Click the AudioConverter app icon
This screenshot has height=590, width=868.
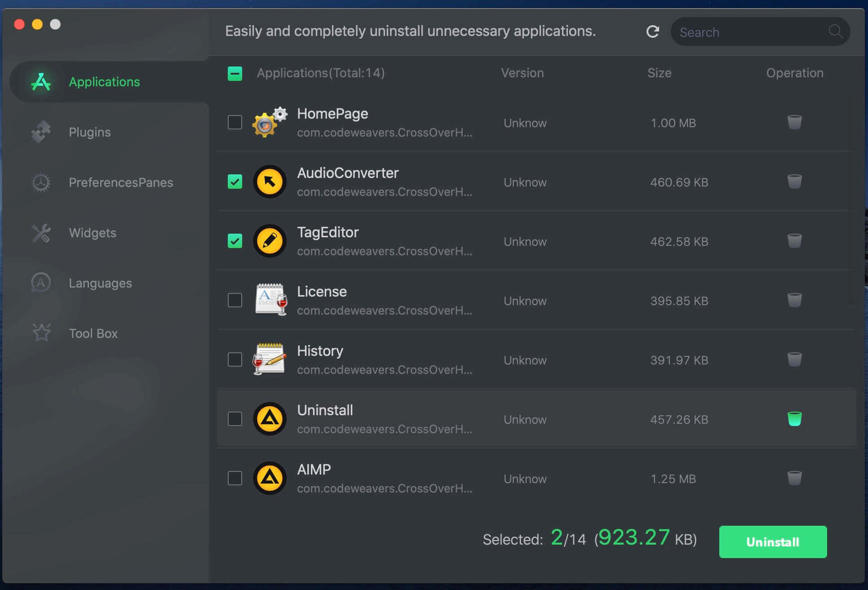click(269, 181)
